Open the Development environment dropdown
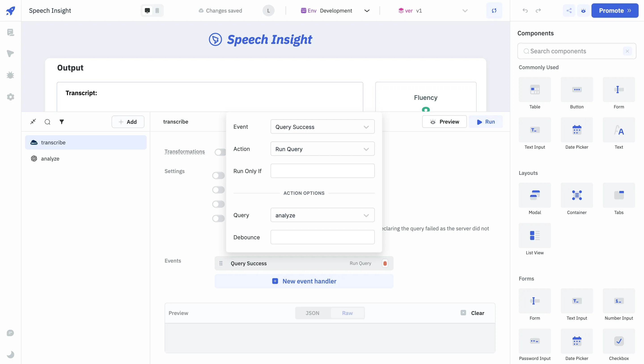644x364 pixels. (x=367, y=11)
